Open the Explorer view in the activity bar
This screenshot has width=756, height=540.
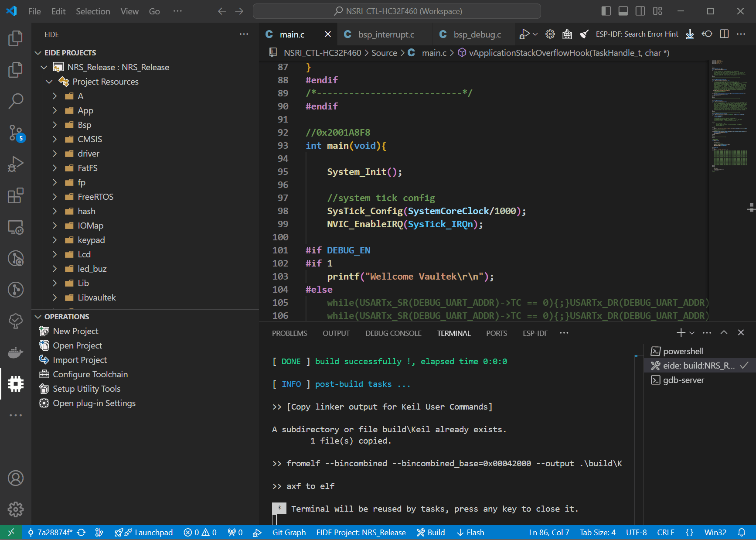[x=16, y=38]
